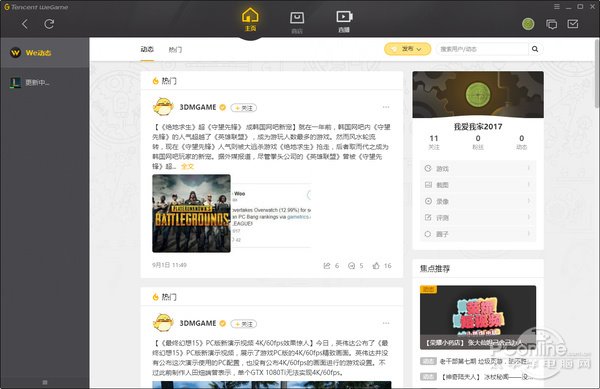Open the chat messages icon in top bar

coord(551,24)
